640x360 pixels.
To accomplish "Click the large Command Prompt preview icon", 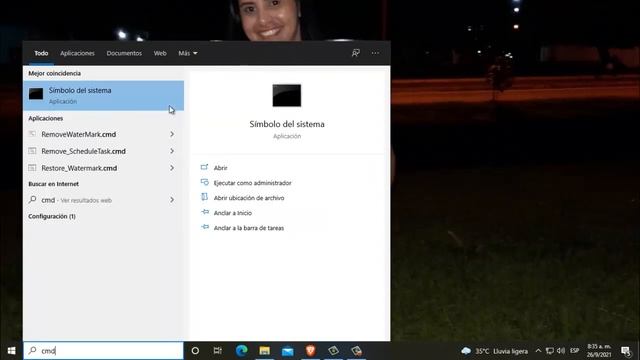I will (287, 96).
